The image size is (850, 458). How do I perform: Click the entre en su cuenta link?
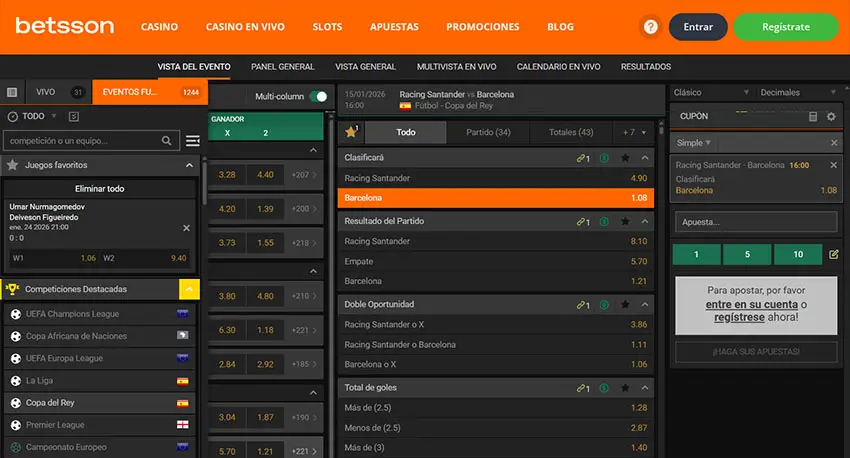pos(751,304)
